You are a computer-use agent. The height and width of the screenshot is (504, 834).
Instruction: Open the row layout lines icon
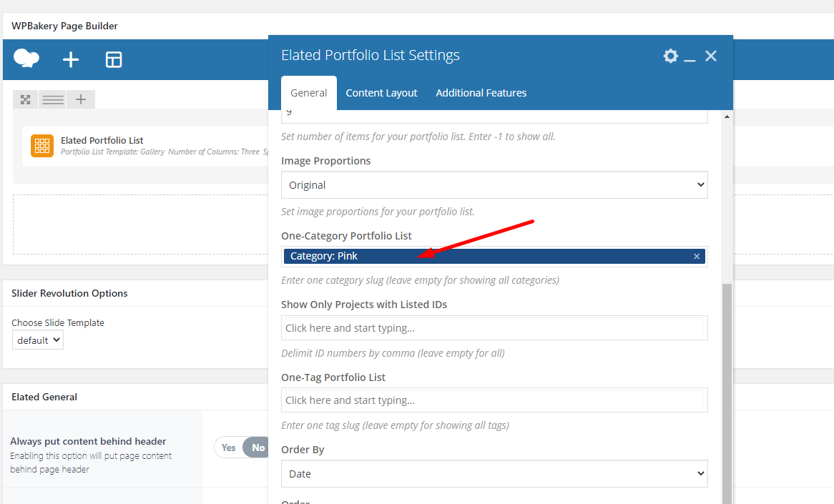(x=53, y=99)
